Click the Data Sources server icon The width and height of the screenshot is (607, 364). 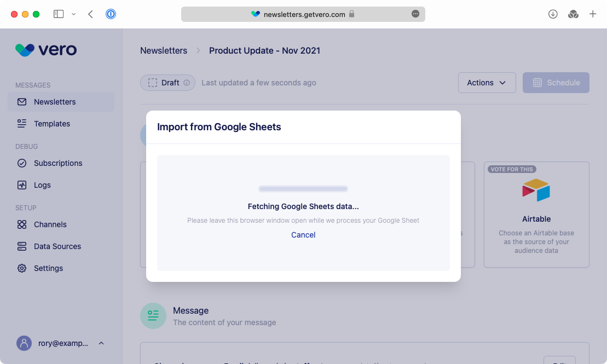[22, 246]
